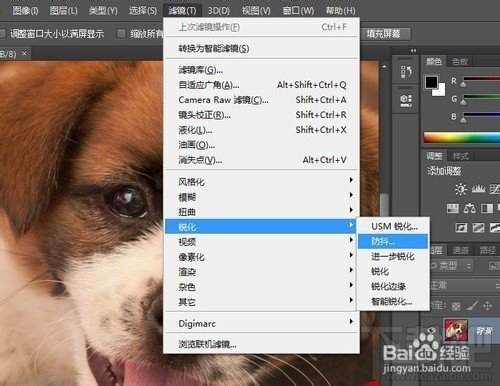Select the 背景 layer thumbnail

pyautogui.click(x=456, y=329)
